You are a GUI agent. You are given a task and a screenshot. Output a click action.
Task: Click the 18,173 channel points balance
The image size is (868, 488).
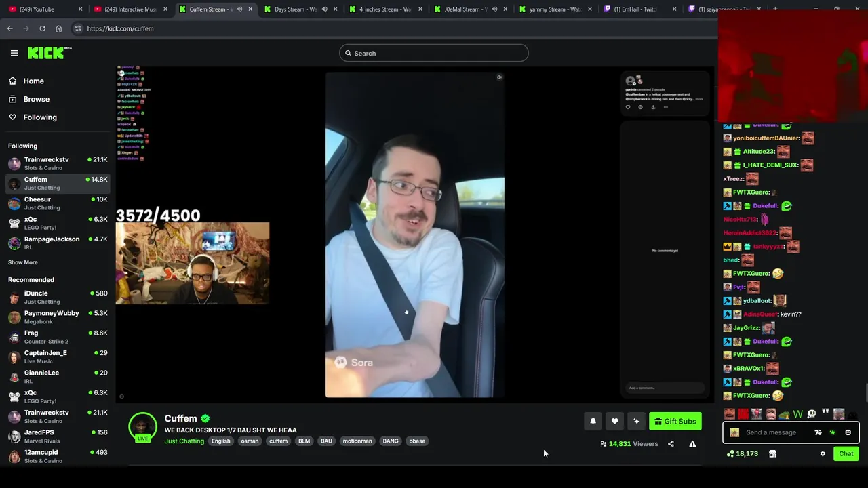[x=742, y=454]
